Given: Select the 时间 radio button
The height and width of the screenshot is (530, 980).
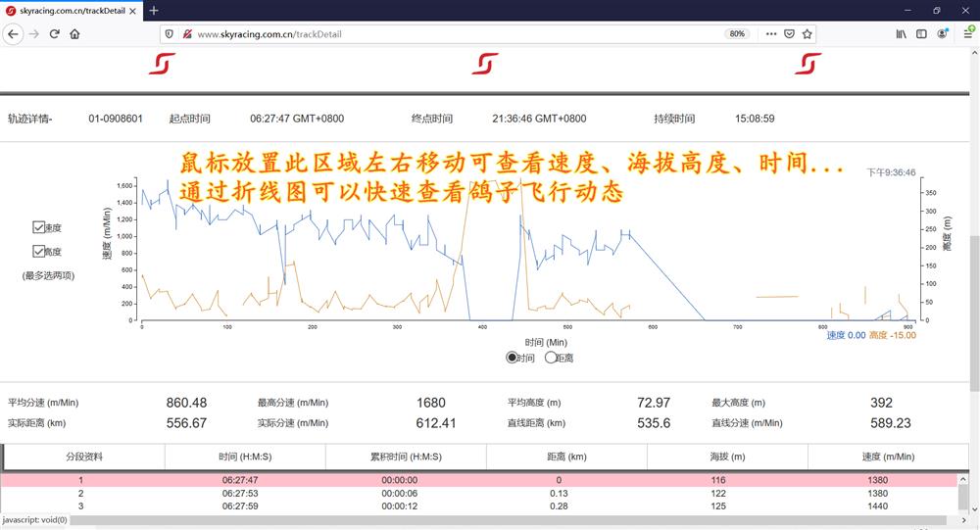Looking at the screenshot, I should [x=512, y=358].
